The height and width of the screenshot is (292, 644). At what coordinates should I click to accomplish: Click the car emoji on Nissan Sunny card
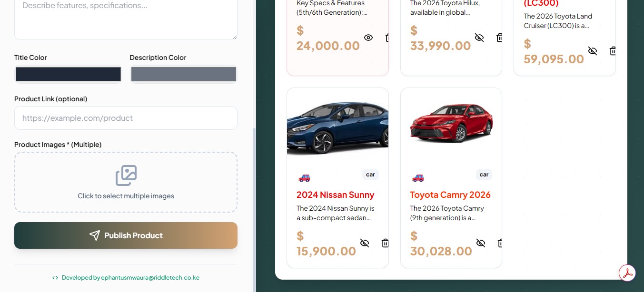click(304, 178)
